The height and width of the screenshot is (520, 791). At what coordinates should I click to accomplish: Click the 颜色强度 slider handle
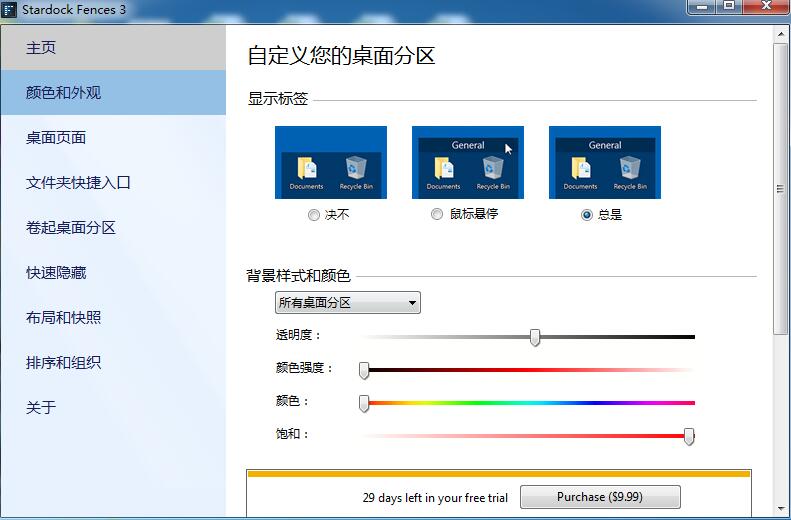pos(364,370)
